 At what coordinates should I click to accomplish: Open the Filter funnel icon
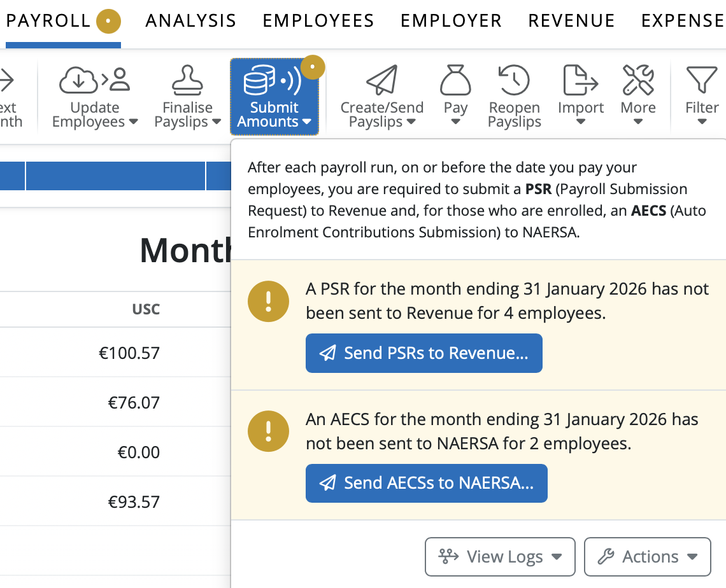point(702,80)
